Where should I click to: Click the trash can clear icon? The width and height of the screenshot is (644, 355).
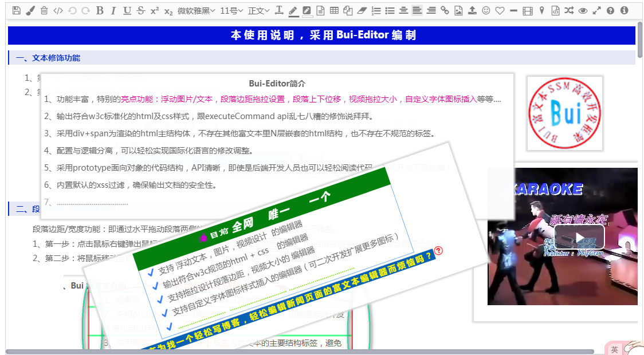click(44, 11)
